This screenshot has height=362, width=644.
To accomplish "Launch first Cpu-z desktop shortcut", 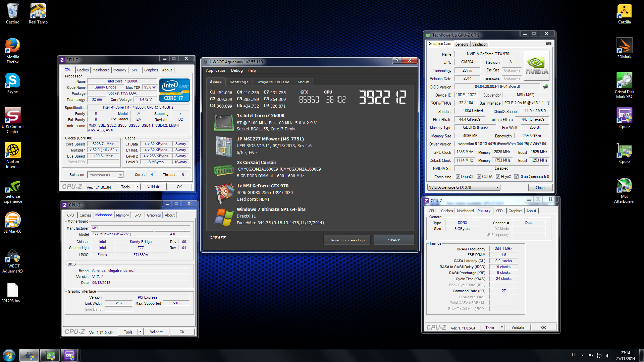I will [x=624, y=118].
